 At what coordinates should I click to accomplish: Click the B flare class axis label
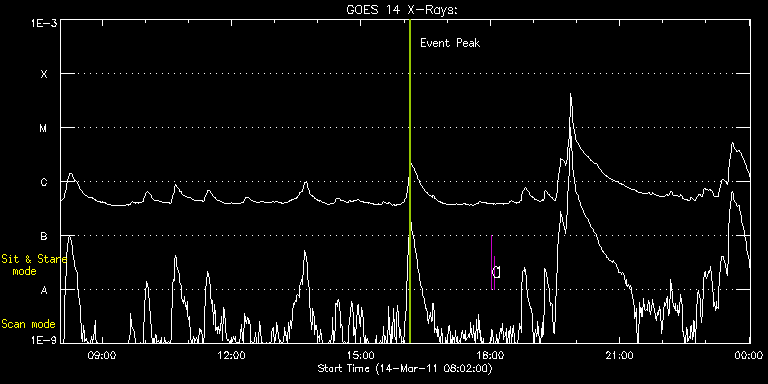point(44,236)
